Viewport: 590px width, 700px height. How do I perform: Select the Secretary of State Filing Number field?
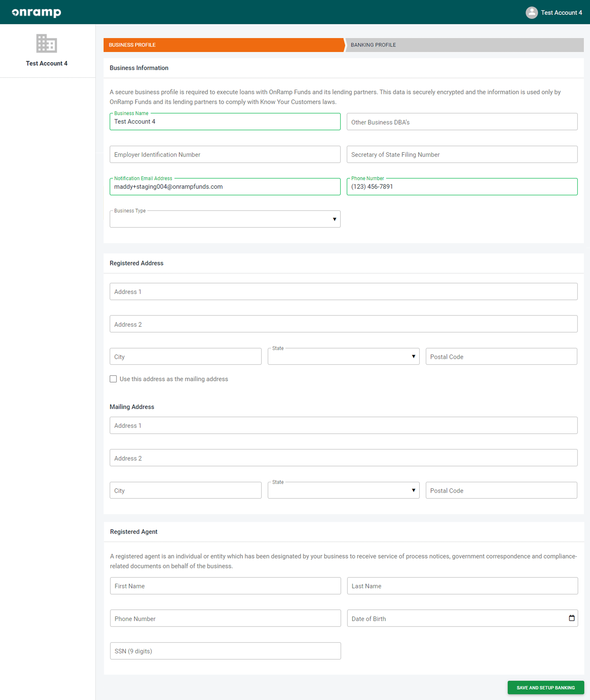462,154
